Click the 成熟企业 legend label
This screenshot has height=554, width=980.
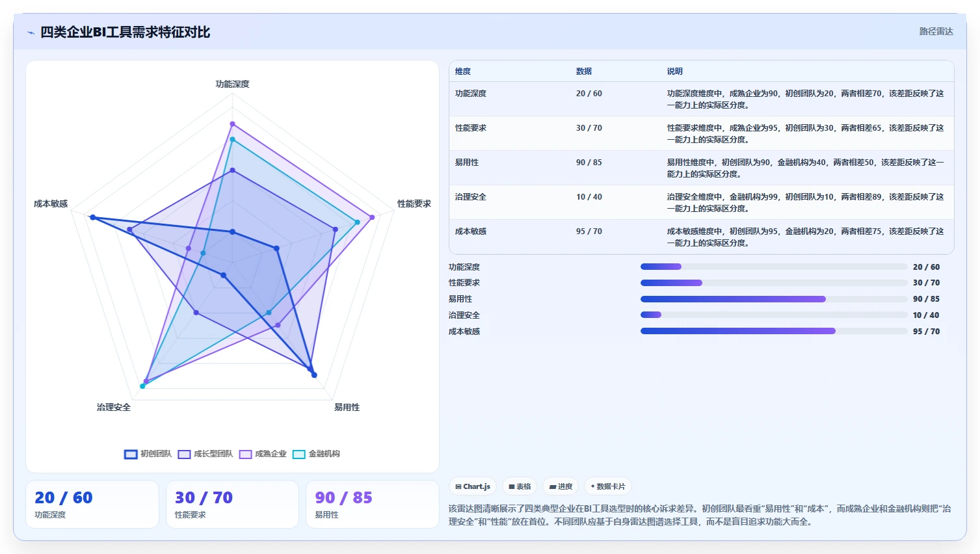click(x=271, y=454)
